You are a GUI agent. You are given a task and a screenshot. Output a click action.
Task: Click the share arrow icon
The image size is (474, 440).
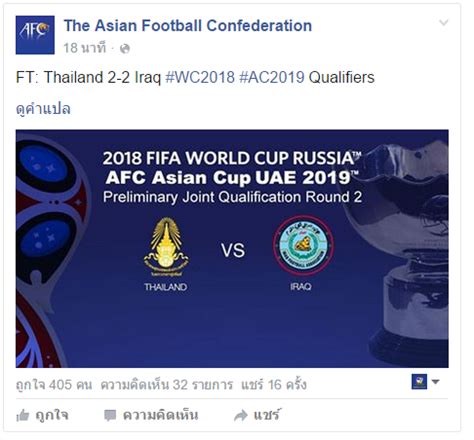coord(241,415)
